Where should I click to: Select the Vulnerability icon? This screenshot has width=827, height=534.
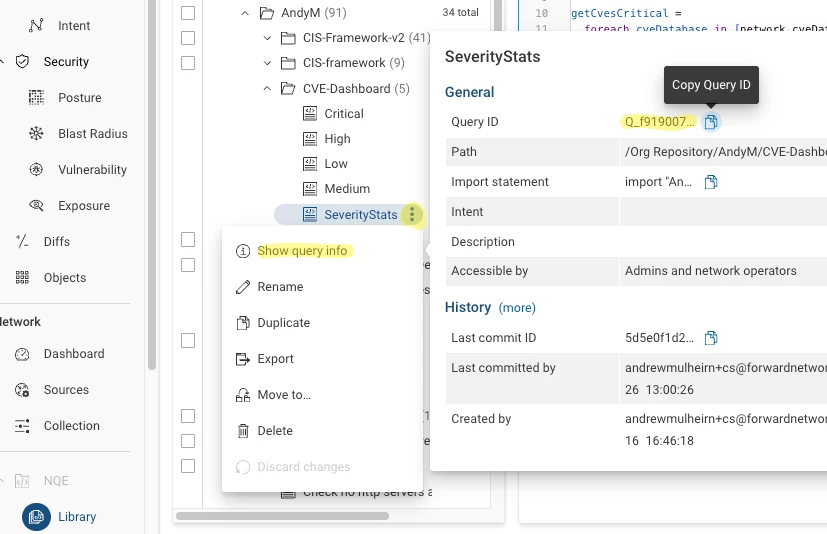(36, 169)
